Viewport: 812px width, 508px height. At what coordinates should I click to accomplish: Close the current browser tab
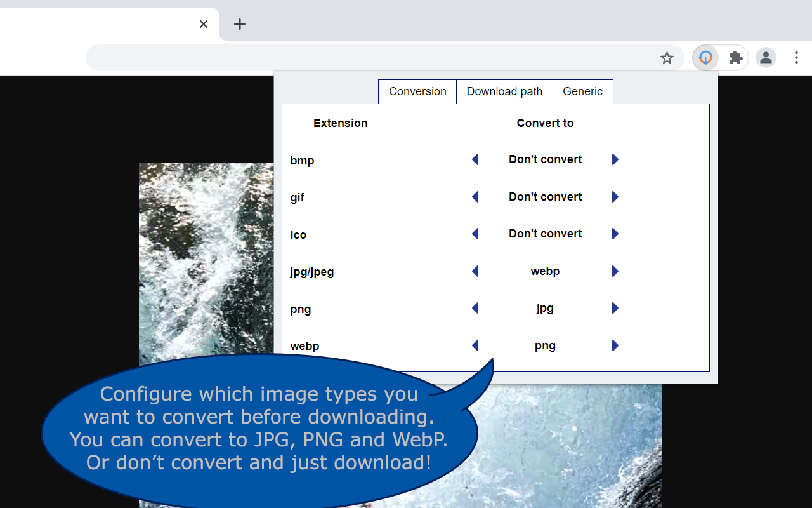pyautogui.click(x=203, y=24)
